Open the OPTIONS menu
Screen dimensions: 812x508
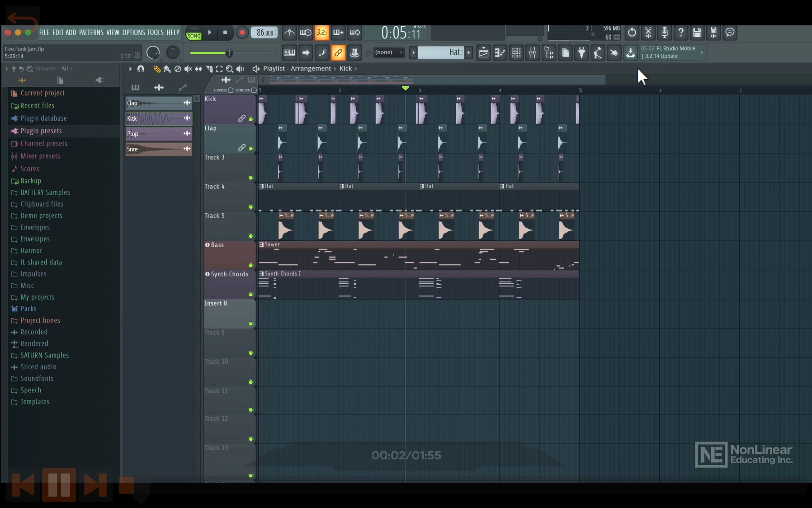tap(134, 33)
